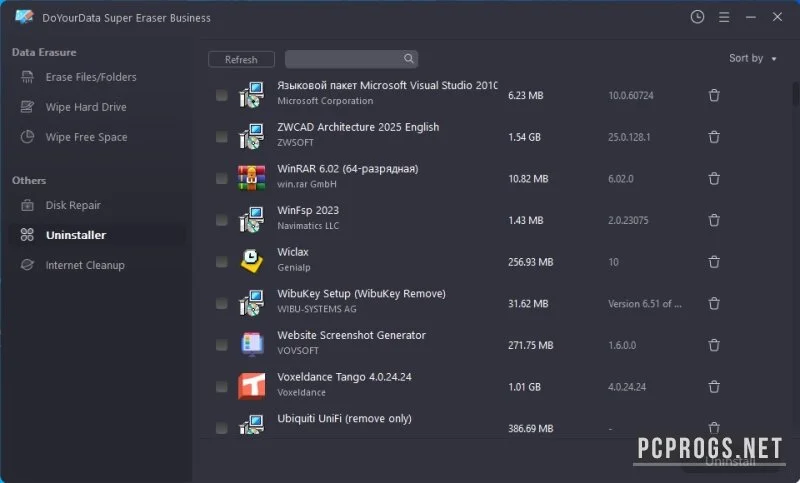
Task: Click the Uninstaller four-squares icon
Action: (27, 235)
